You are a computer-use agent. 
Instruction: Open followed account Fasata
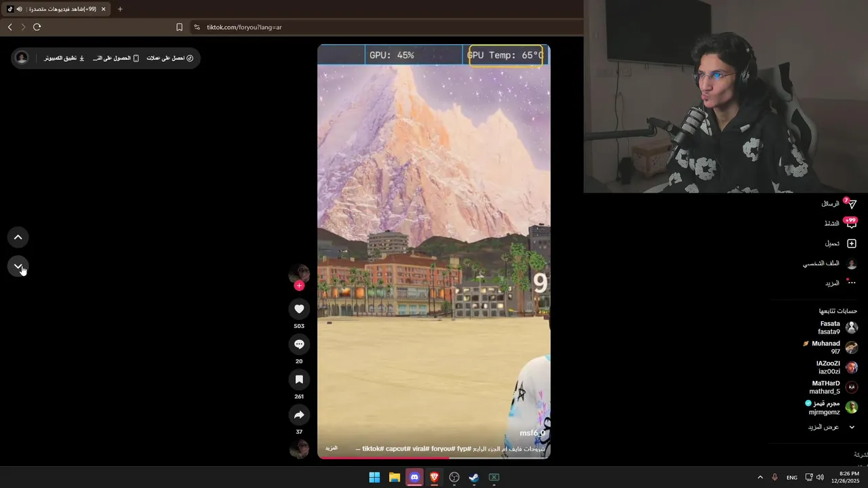[x=838, y=327]
